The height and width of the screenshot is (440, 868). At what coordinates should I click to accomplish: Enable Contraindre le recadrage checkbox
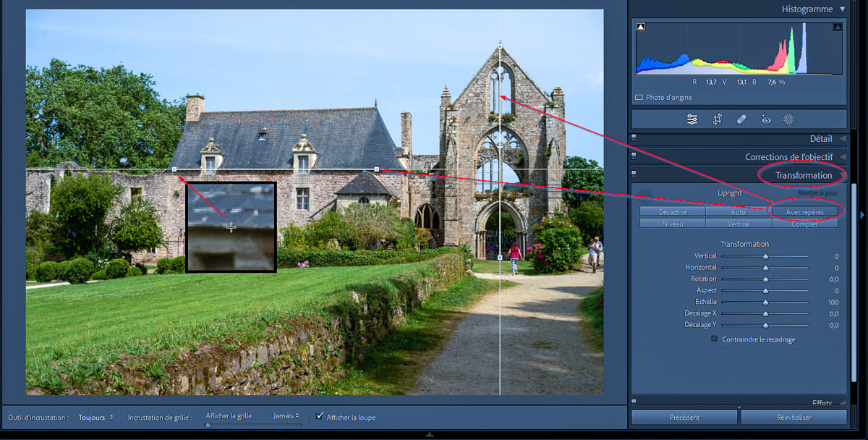tap(715, 339)
